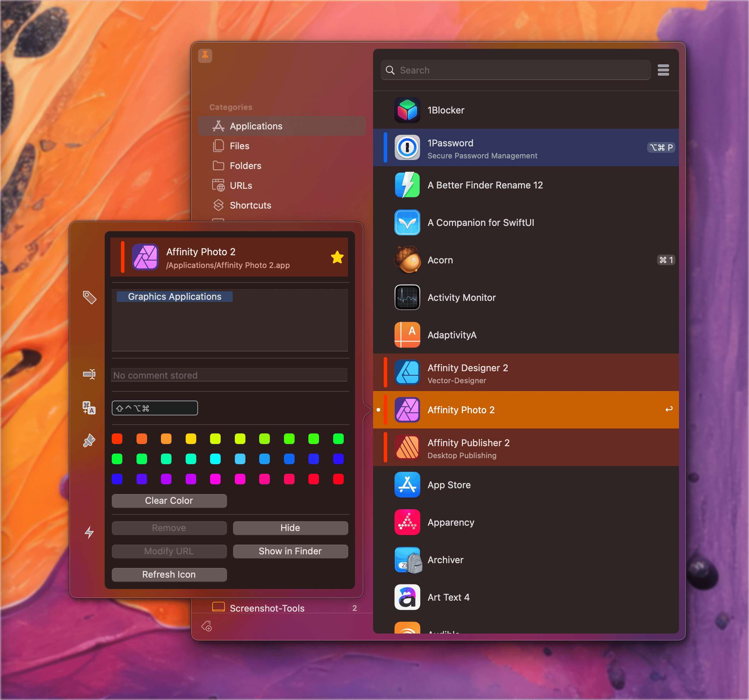749x700 pixels.
Task: Click the Show in Finder button
Action: click(x=290, y=551)
